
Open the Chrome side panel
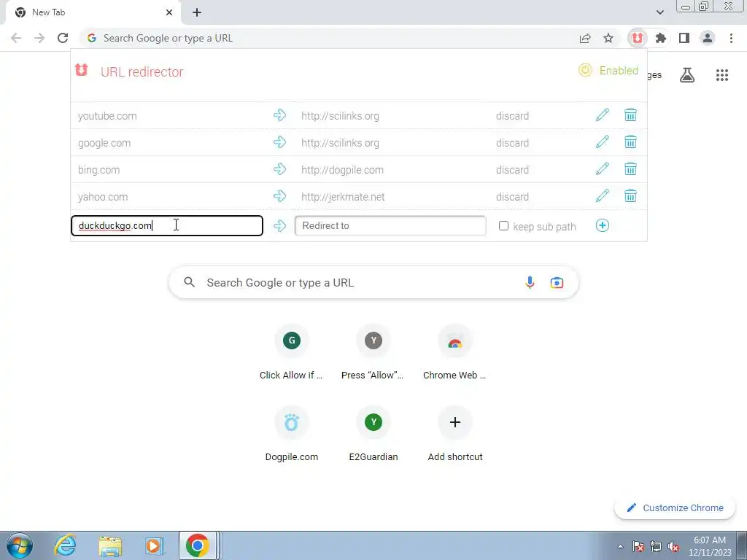(x=684, y=38)
